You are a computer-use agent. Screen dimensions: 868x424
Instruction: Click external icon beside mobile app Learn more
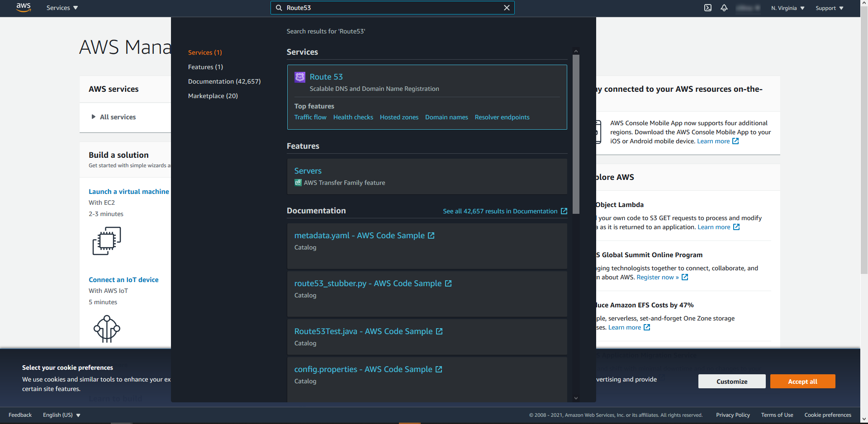click(x=735, y=141)
